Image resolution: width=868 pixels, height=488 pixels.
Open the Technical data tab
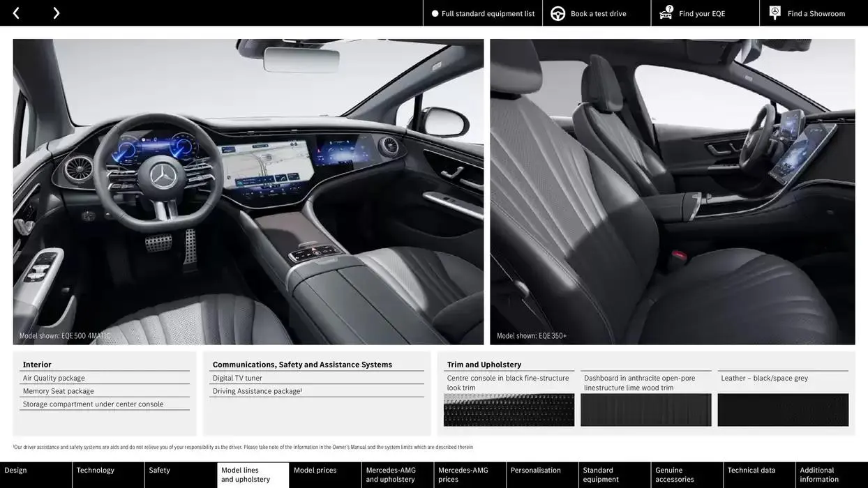click(759, 475)
